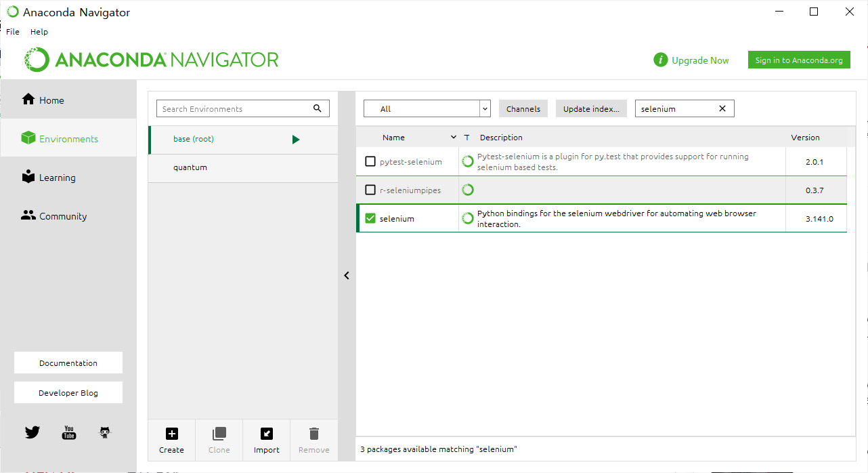The width and height of the screenshot is (868, 473).
Task: Collapse the environments panel with left arrow
Action: (x=347, y=276)
